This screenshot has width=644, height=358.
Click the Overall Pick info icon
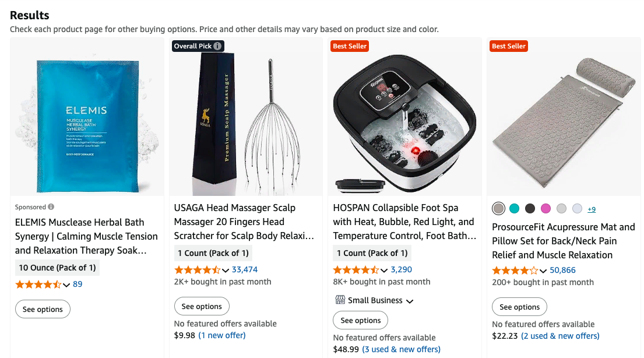point(217,46)
